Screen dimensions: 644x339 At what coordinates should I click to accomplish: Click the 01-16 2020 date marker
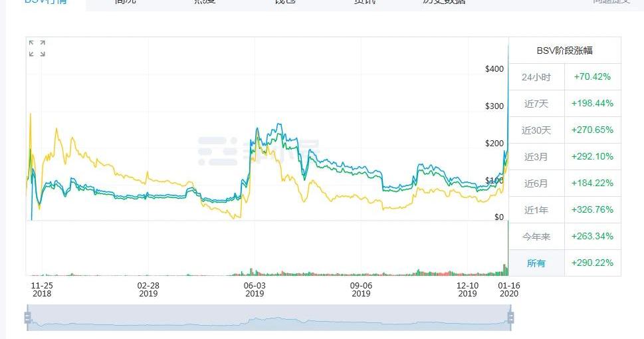point(508,289)
